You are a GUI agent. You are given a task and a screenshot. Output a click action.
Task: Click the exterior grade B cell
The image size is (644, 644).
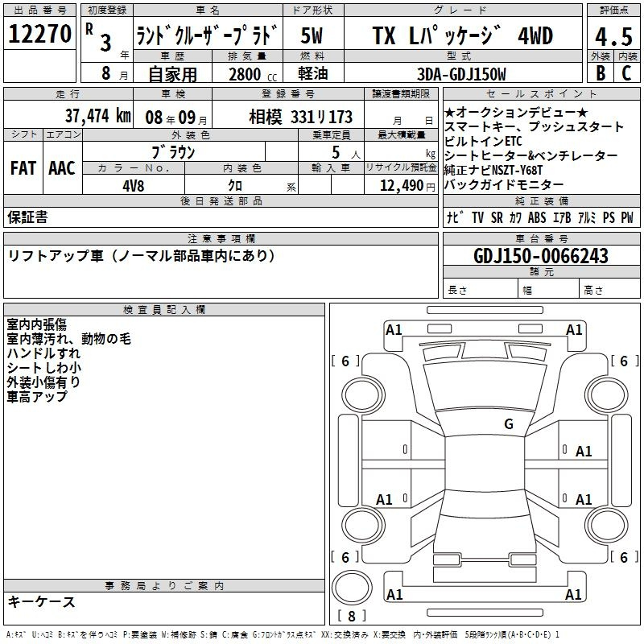click(601, 72)
